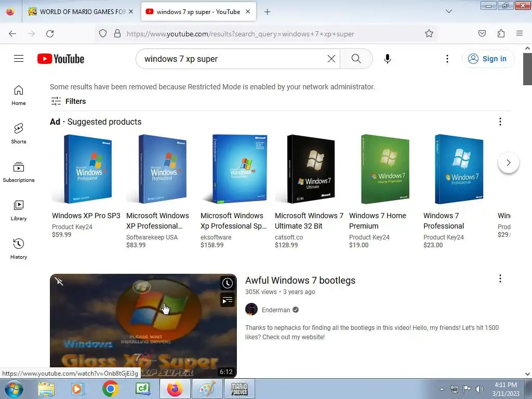This screenshot has width=532, height=399.
Task: Open a new browser tab
Action: [x=268, y=12]
